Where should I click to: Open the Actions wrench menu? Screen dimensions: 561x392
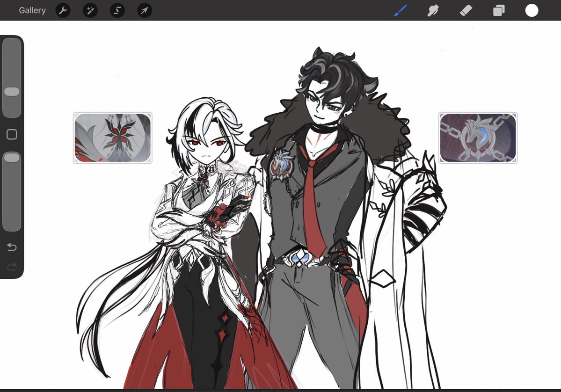tap(63, 10)
